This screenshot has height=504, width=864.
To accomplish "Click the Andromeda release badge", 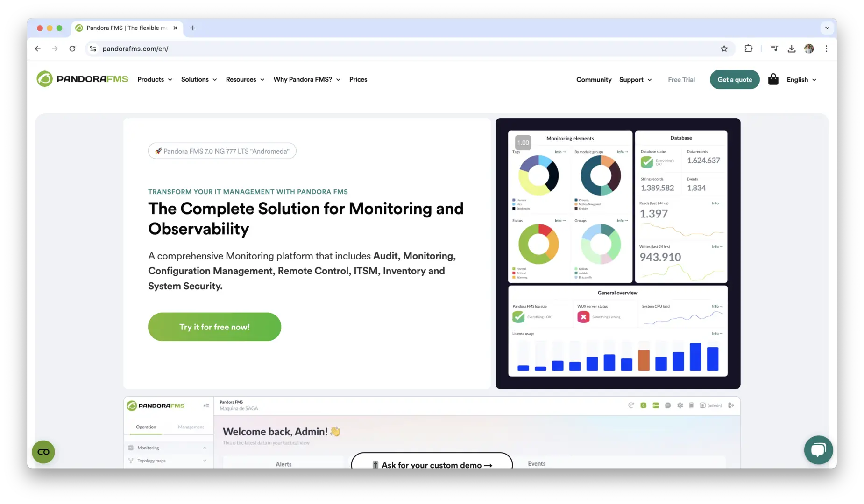I will (222, 151).
